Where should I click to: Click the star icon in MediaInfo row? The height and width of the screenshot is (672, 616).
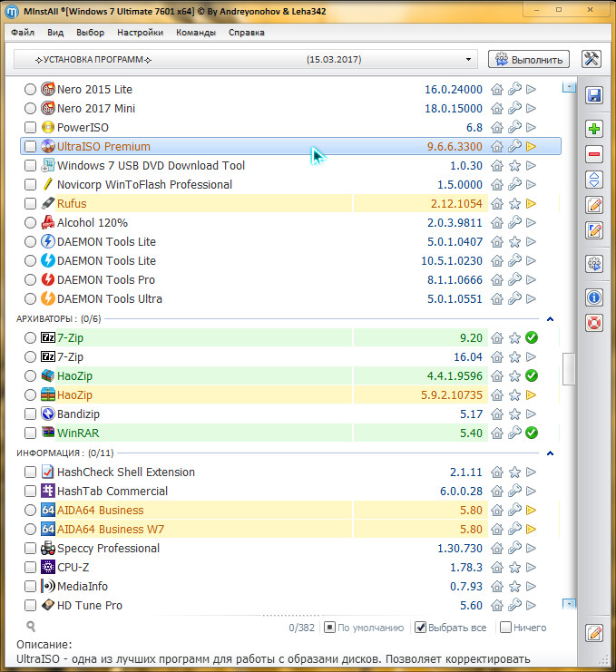pyautogui.click(x=514, y=586)
